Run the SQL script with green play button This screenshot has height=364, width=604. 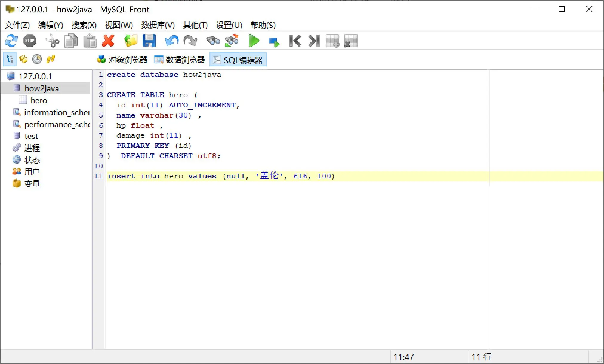point(253,41)
